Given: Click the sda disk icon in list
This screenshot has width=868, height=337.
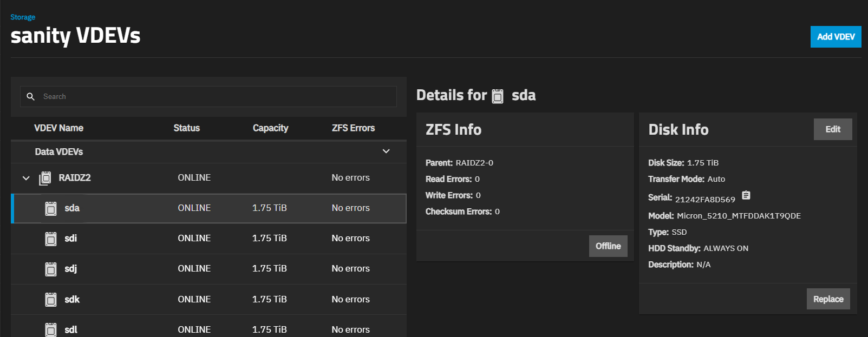Looking at the screenshot, I should 51,209.
